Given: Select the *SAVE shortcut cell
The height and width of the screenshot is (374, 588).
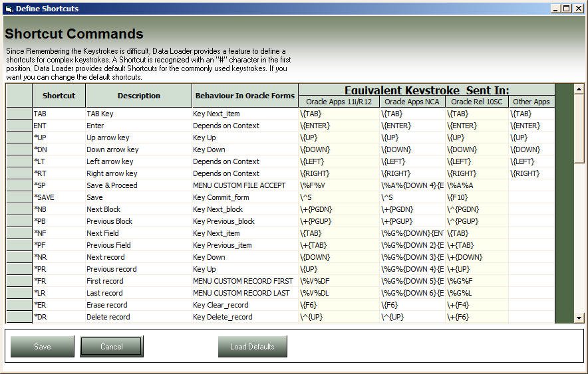Looking at the screenshot, I should tap(59, 198).
